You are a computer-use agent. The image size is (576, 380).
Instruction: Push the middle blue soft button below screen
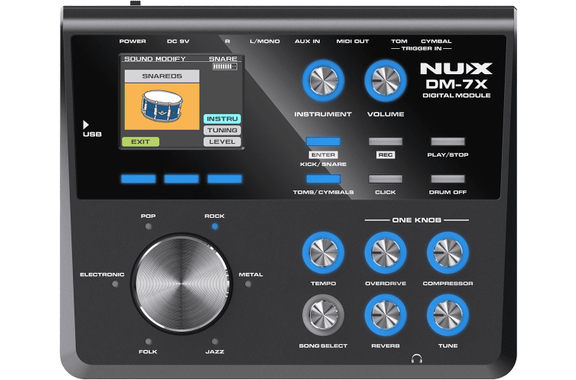point(181,179)
